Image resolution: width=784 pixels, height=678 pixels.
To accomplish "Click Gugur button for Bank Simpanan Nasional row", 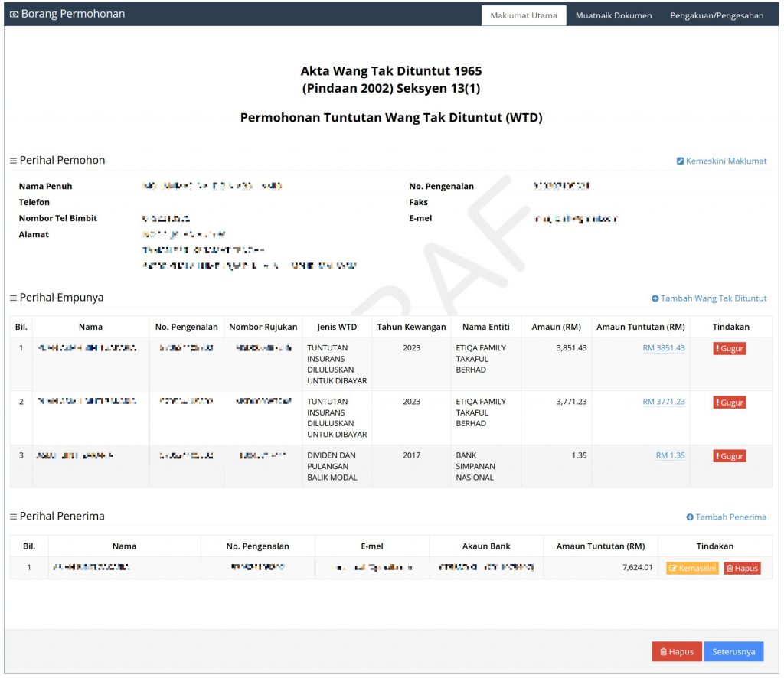I will coord(729,455).
